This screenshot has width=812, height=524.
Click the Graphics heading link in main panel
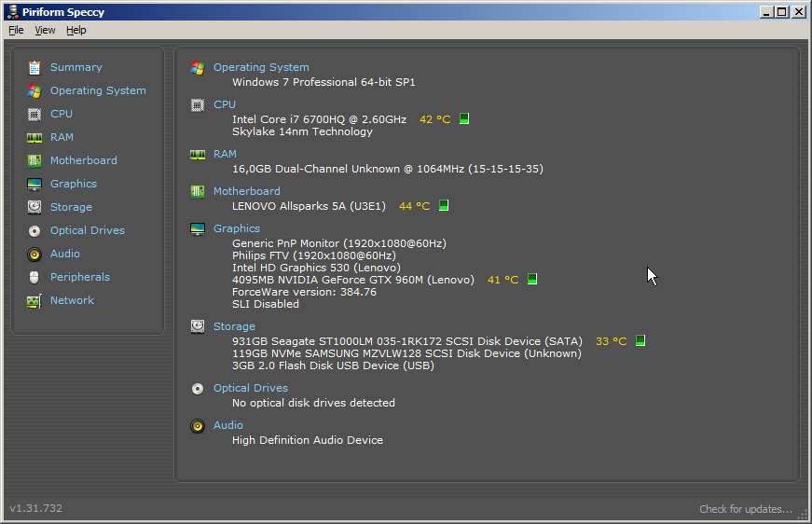coord(237,228)
